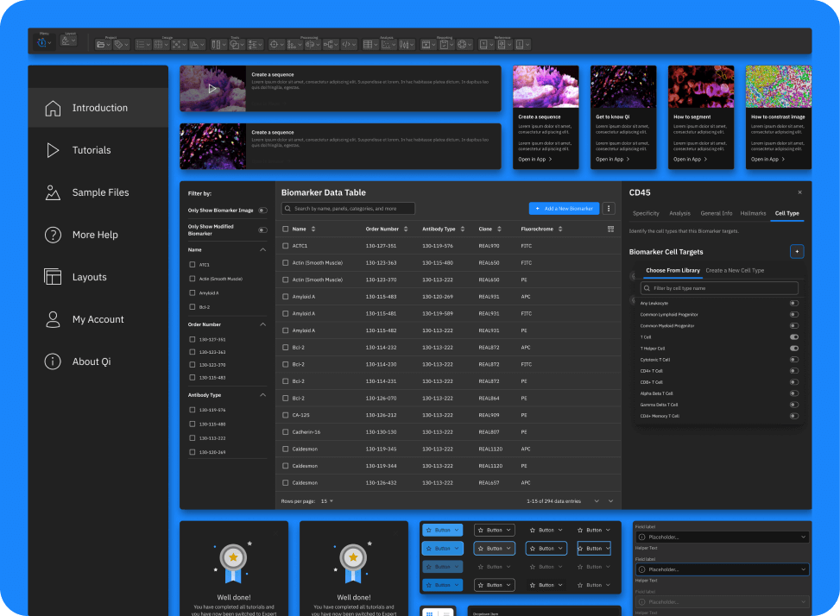Click the lifebuoy icon in Reporting group
Image resolution: width=840 pixels, height=616 pixels.
pyautogui.click(x=464, y=44)
